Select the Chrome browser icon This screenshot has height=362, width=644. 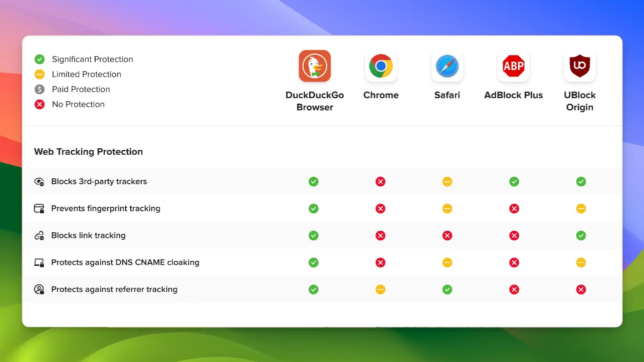[380, 66]
